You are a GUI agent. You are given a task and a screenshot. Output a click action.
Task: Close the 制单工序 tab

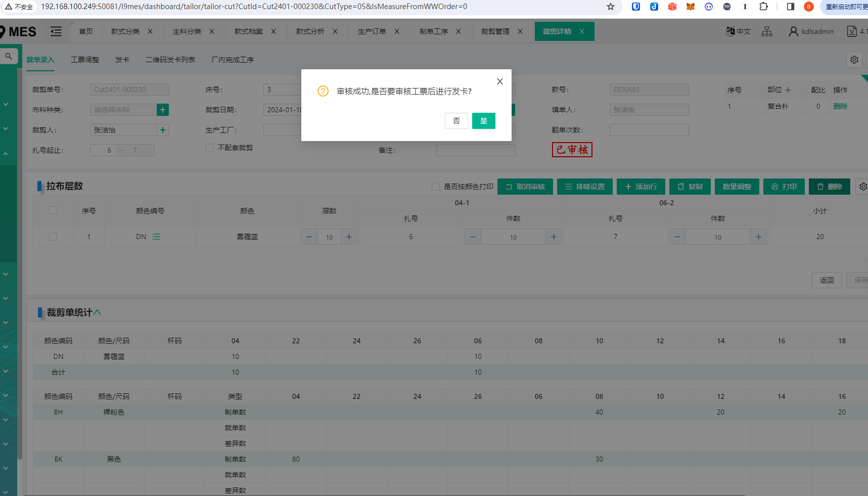(x=459, y=31)
